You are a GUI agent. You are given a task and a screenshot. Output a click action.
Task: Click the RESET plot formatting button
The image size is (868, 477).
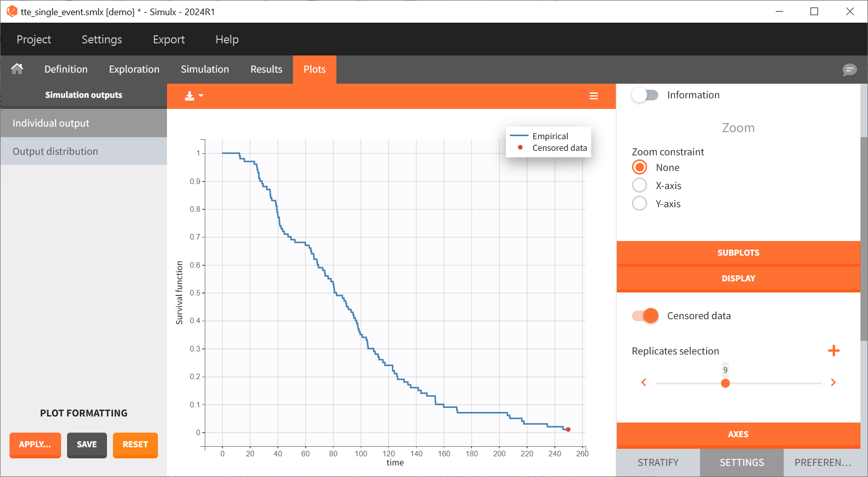pyautogui.click(x=135, y=445)
